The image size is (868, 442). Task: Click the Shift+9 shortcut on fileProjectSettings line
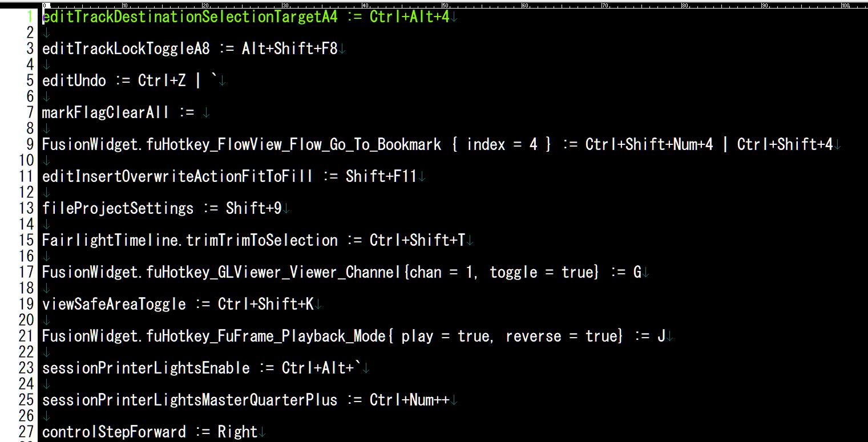tap(254, 208)
